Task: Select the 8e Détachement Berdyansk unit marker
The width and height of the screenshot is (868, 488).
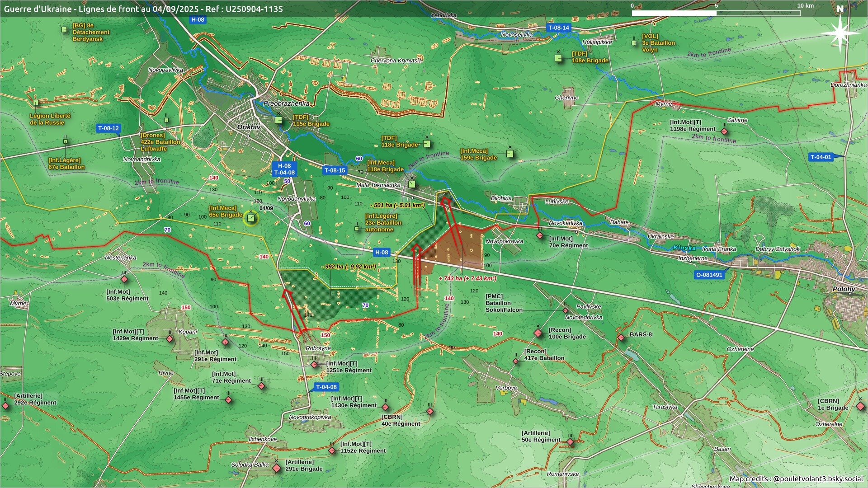Action: tap(64, 29)
